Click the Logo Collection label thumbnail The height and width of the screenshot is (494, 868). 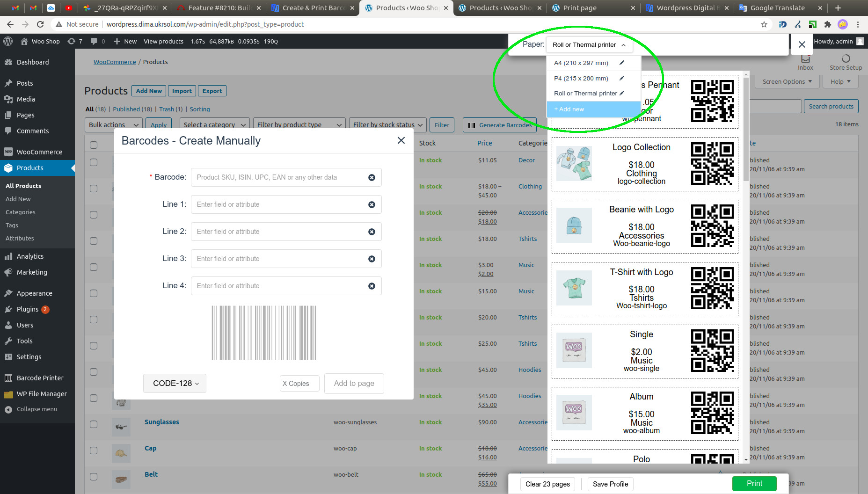(574, 163)
